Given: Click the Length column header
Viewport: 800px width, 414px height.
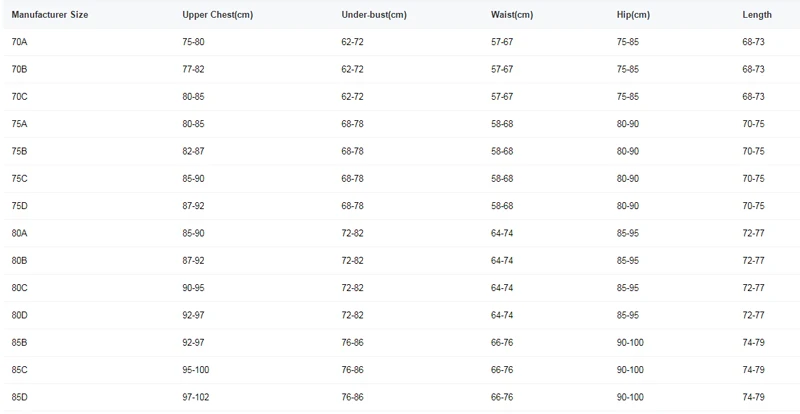Looking at the screenshot, I should (757, 15).
